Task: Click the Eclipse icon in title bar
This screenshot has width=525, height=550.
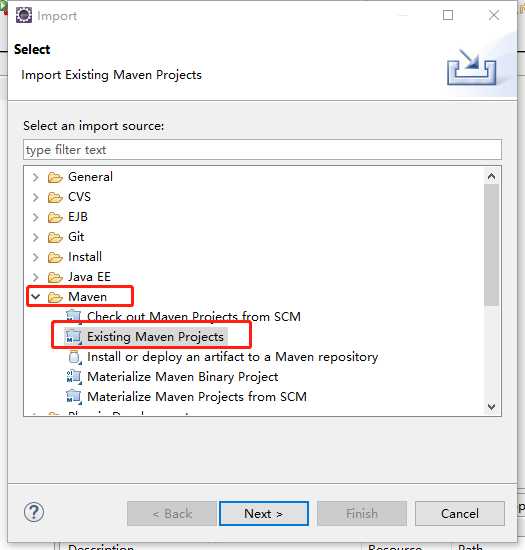Action: click(x=24, y=15)
